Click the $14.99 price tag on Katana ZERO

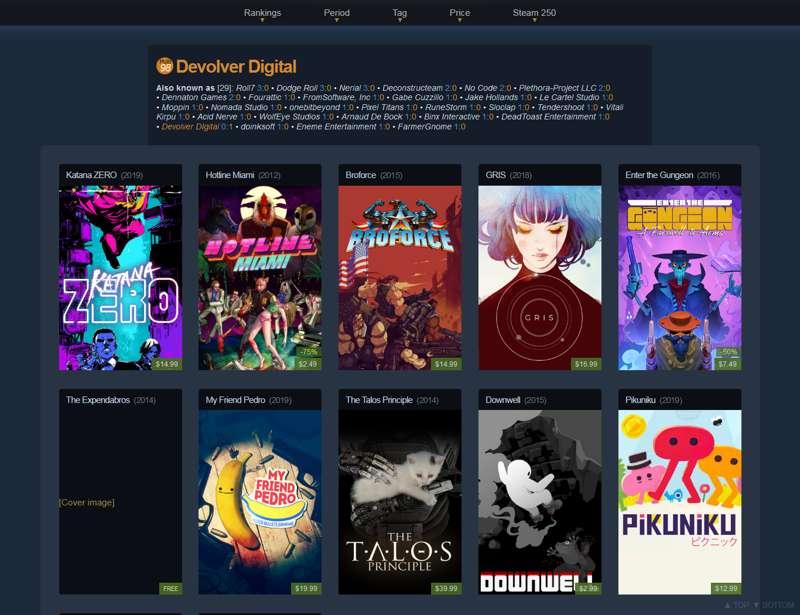[x=167, y=364]
